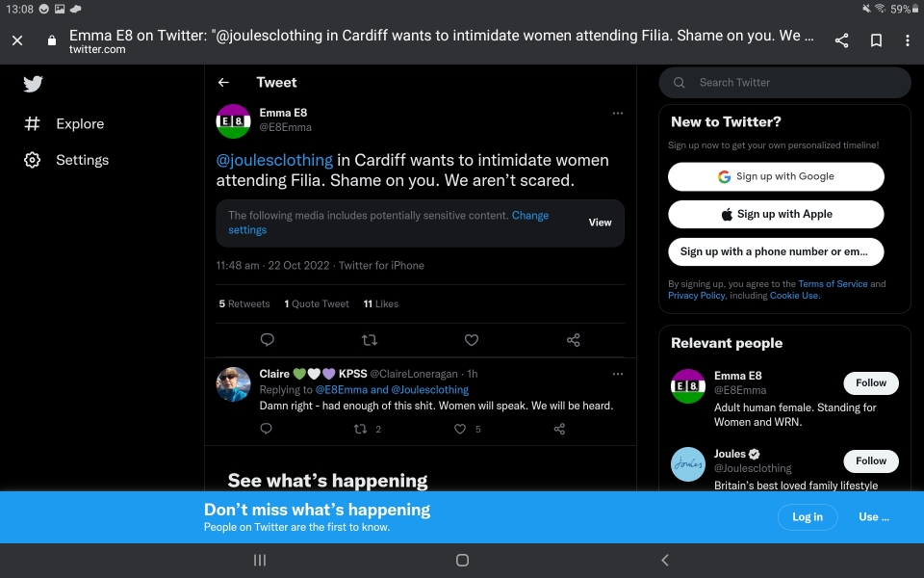Go to Twitter home via bird logo
The height and width of the screenshot is (578, 924).
33,84
